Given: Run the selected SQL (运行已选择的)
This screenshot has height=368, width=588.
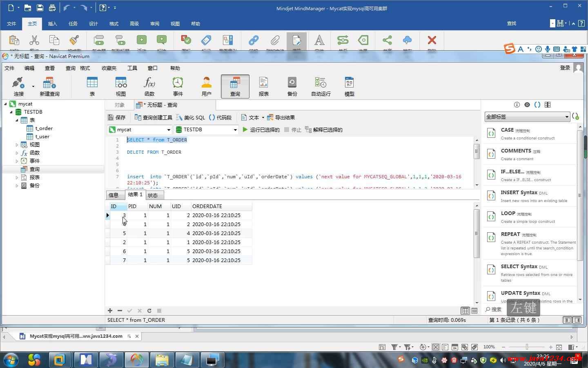Looking at the screenshot, I should coord(261,130).
